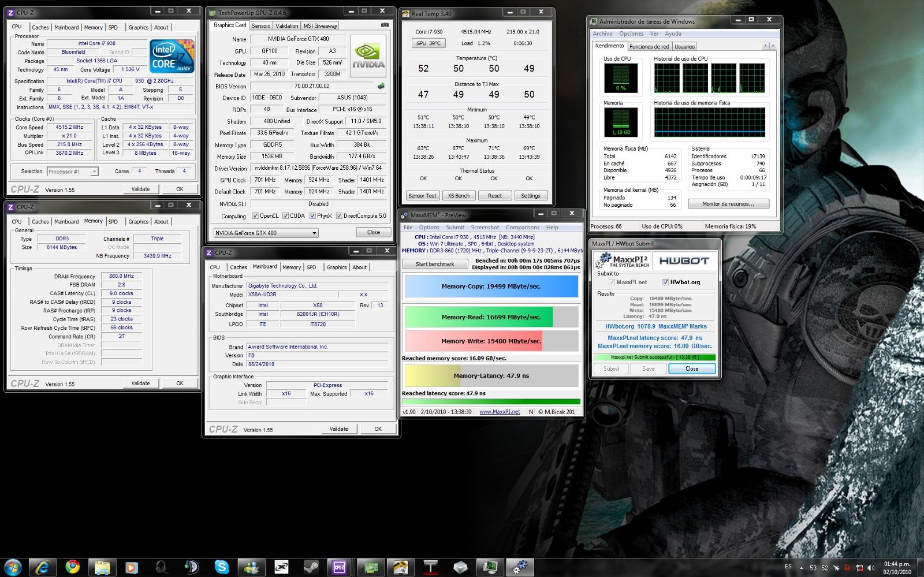Click the headset icon in taskbar
Screen dimensions: 924x577
click(162, 567)
